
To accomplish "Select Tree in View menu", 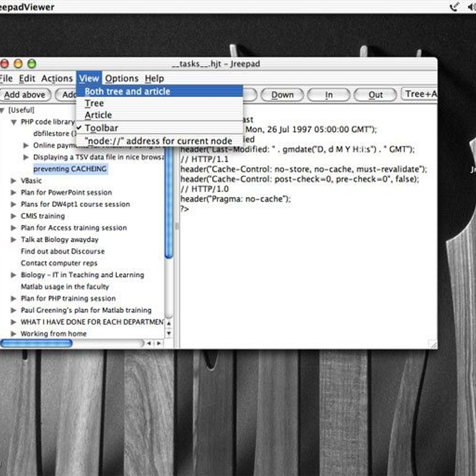I will click(159, 103).
